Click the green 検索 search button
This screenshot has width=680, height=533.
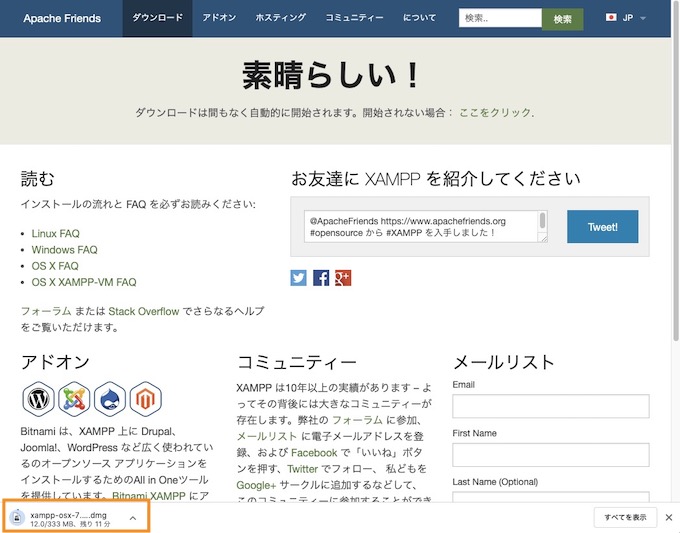[562, 19]
